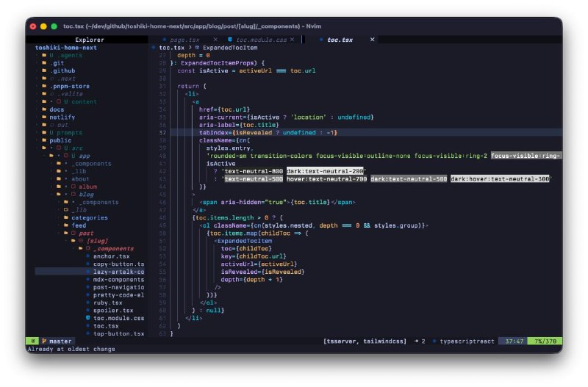Click the filetype icon beside typescriptreact
This screenshot has height=387, width=588.
(434, 341)
